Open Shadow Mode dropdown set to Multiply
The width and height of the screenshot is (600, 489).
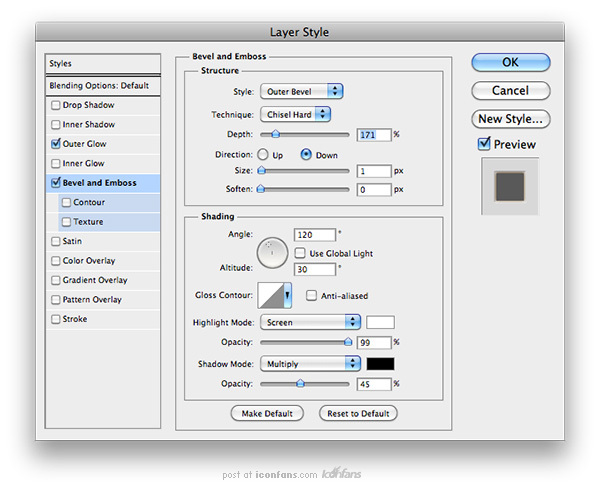310,364
